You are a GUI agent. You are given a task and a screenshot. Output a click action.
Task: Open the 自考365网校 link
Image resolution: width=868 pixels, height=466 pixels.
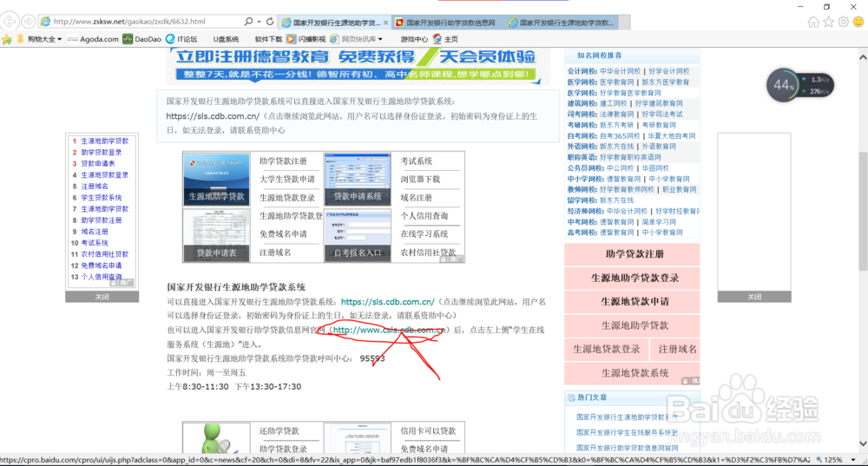[x=620, y=136]
